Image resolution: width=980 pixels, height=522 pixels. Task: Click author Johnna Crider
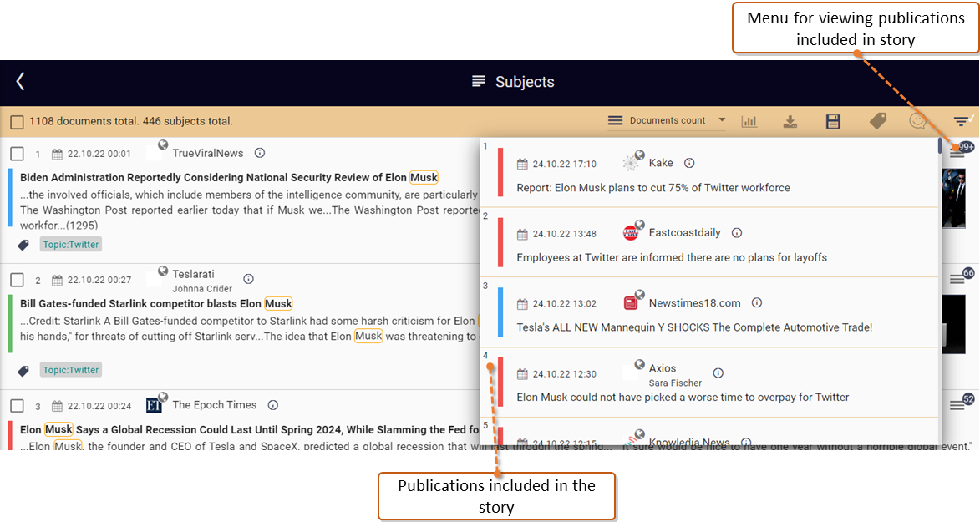[x=202, y=289]
